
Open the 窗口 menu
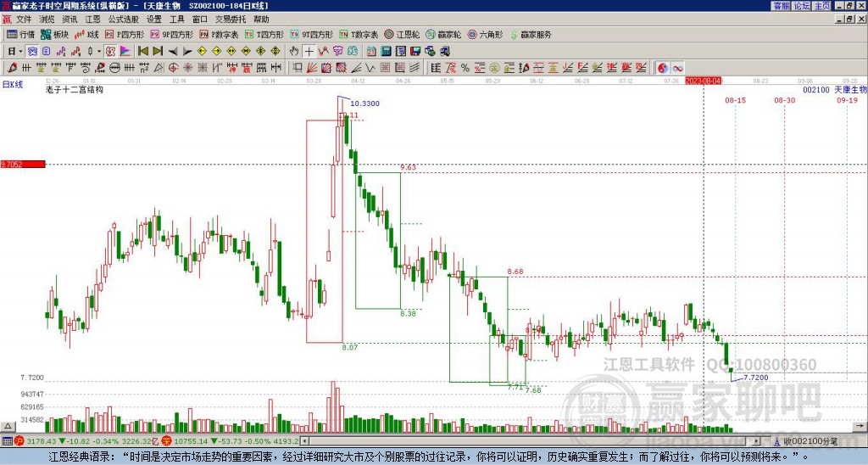pos(200,20)
